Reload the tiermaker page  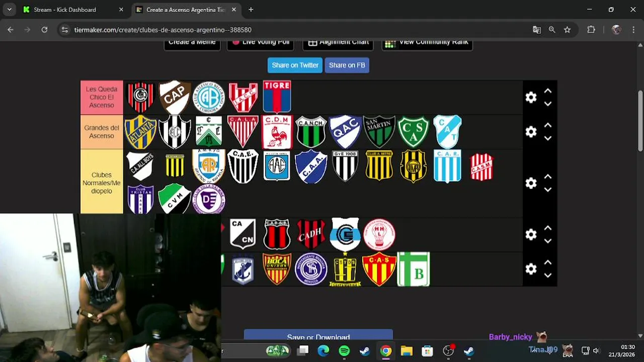click(44, 30)
